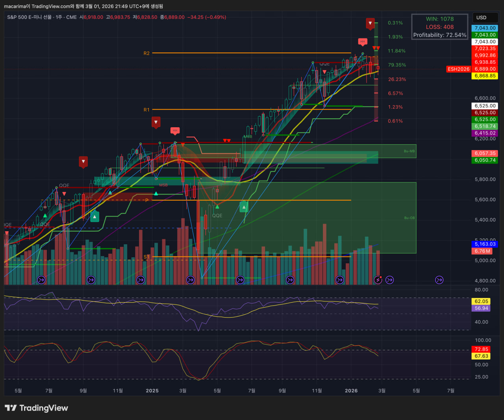Click the 2026 date on time axis
504x420 pixels.
tap(351, 390)
